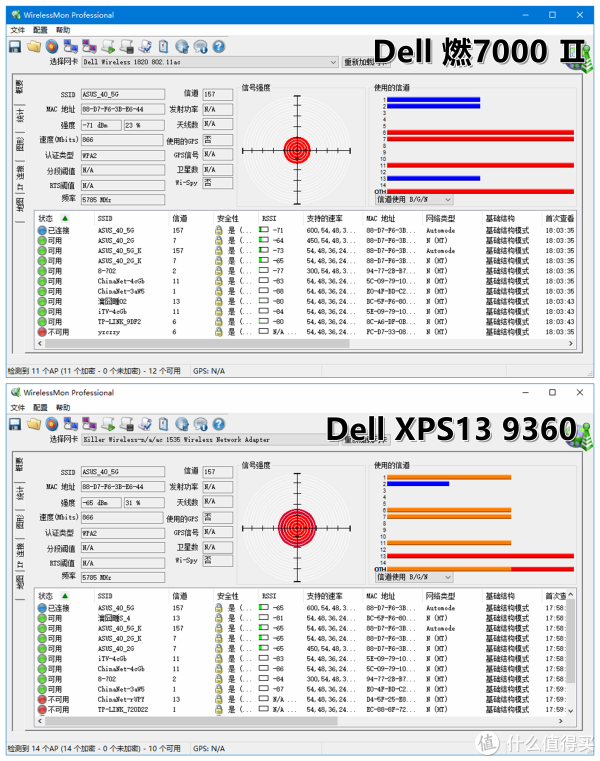Click the blue help question icon in lower toolbar

coord(219,424)
